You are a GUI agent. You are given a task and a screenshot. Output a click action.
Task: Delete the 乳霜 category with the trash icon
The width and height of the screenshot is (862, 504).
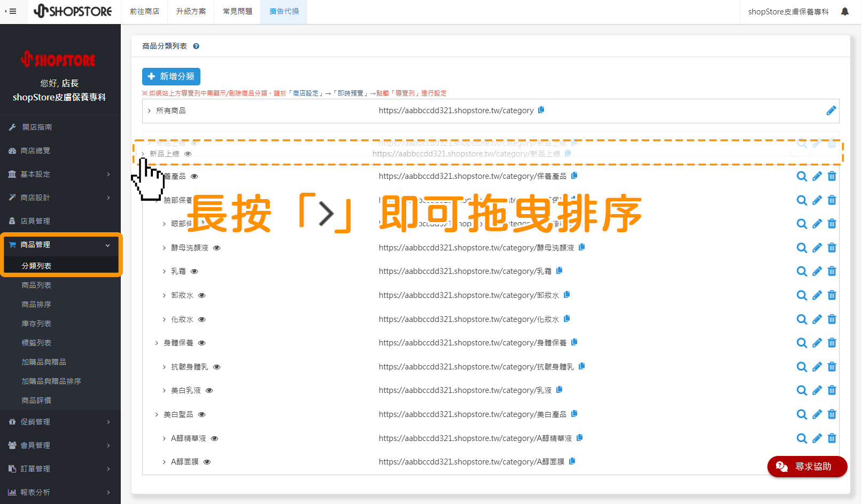click(x=832, y=271)
